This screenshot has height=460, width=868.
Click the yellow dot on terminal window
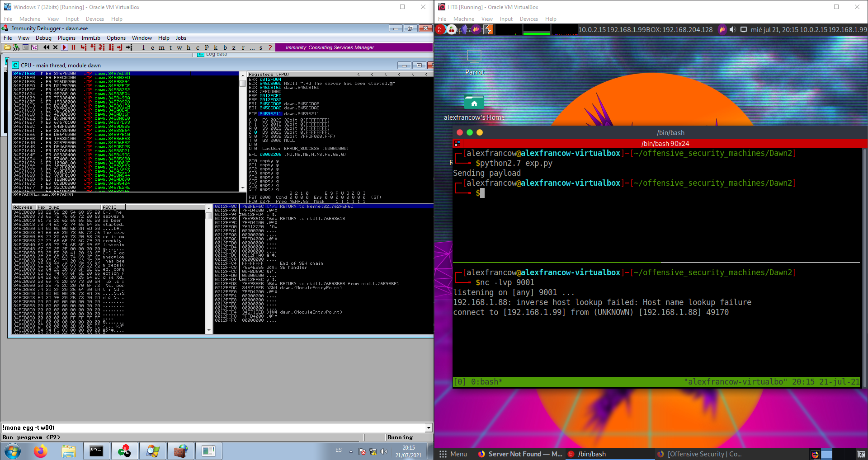[x=480, y=132]
